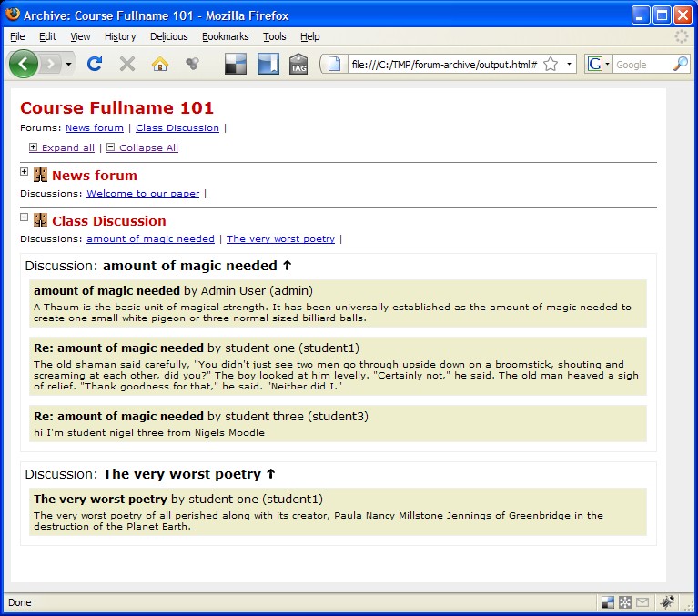The width and height of the screenshot is (698, 616).
Task: Jump to The very worst poetry discussion link
Action: click(x=280, y=238)
